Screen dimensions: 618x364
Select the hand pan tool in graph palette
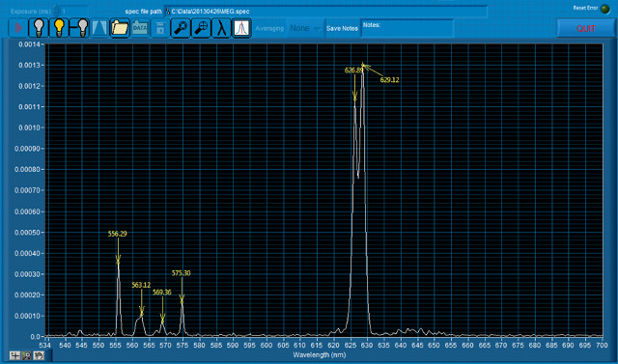tap(39, 355)
